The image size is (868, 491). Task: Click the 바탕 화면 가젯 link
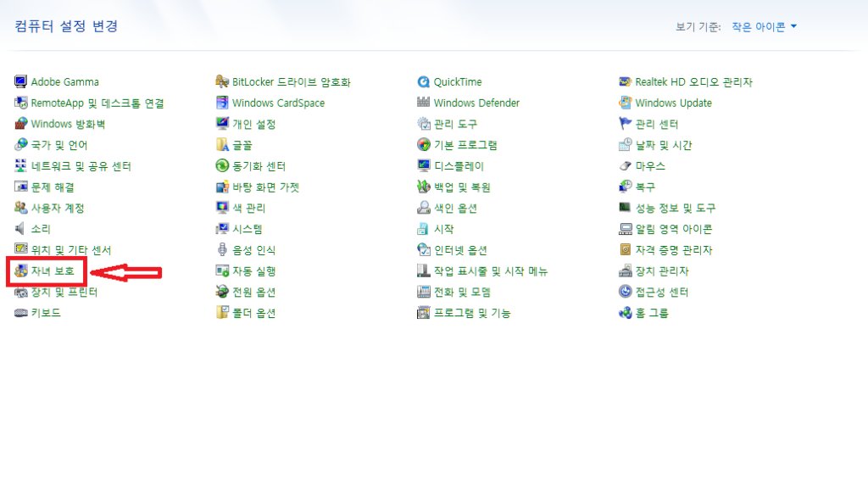(x=265, y=187)
